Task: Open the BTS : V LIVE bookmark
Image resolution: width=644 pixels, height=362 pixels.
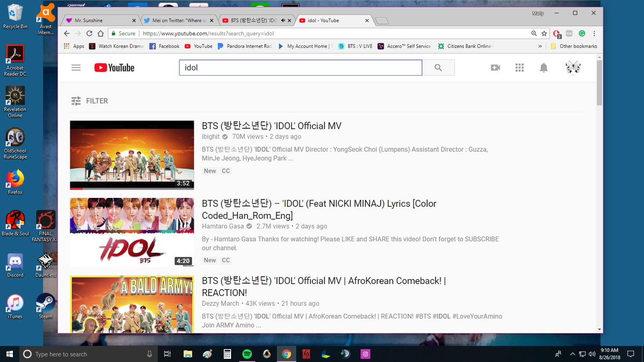Action: 355,46
